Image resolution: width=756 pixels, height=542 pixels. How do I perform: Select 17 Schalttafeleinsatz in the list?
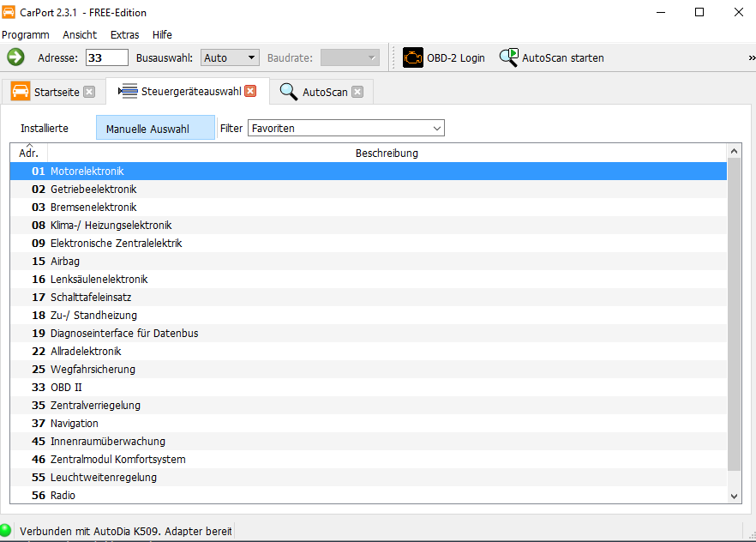tap(91, 298)
